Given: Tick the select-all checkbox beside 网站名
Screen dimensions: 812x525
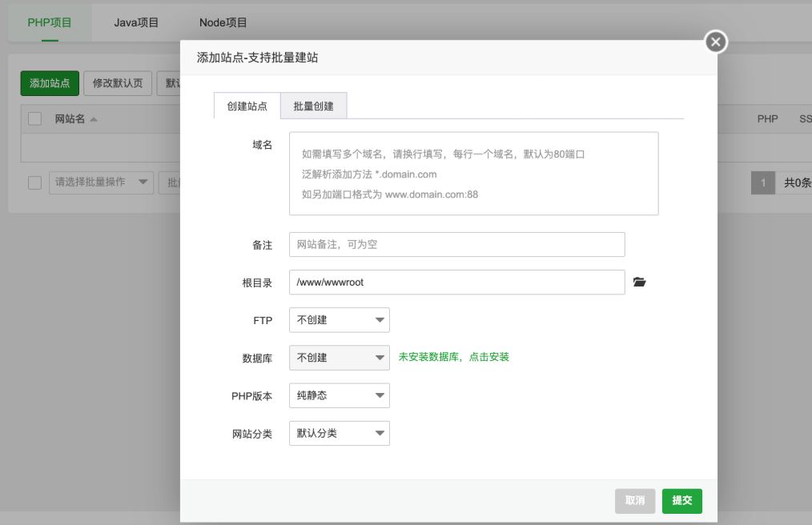Looking at the screenshot, I should point(34,118).
